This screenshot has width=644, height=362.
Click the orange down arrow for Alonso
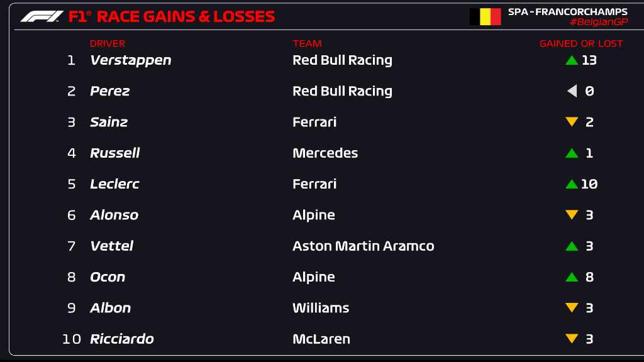point(571,214)
